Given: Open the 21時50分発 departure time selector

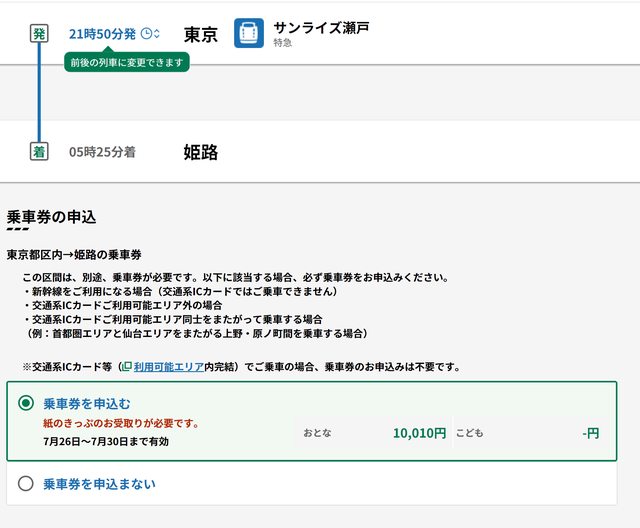Looking at the screenshot, I should pyautogui.click(x=102, y=33).
